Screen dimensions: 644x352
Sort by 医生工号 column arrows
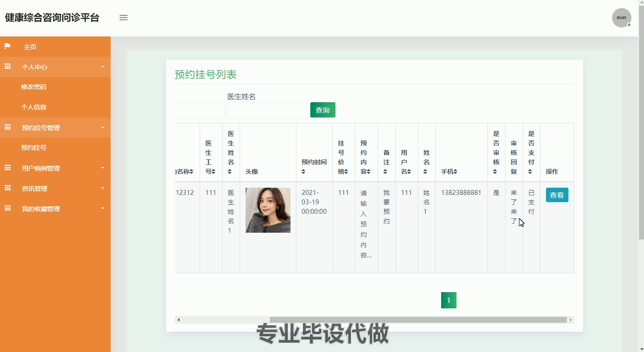214,171
